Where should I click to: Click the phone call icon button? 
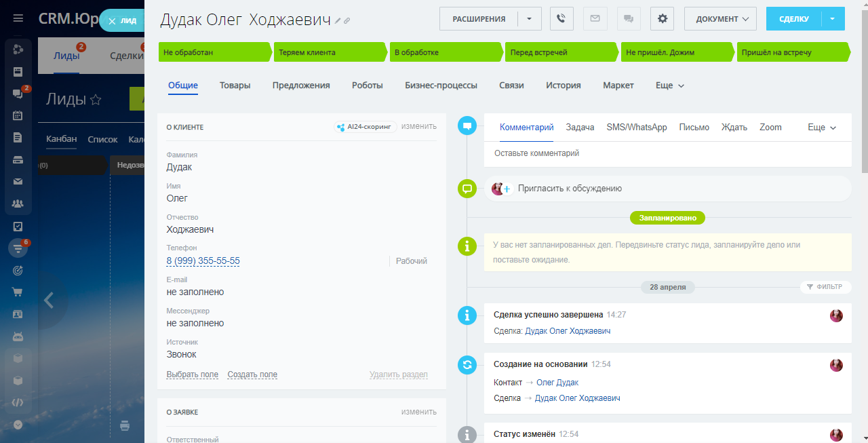tap(561, 19)
